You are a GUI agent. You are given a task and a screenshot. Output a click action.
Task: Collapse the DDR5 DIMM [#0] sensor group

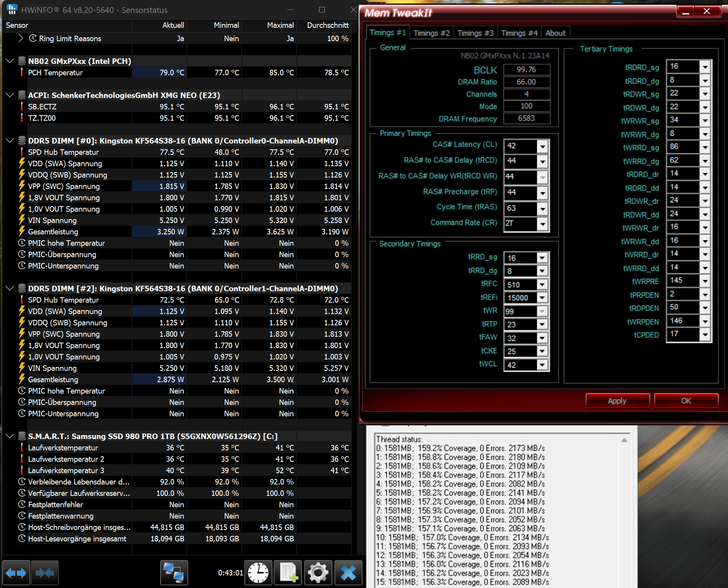(x=10, y=141)
